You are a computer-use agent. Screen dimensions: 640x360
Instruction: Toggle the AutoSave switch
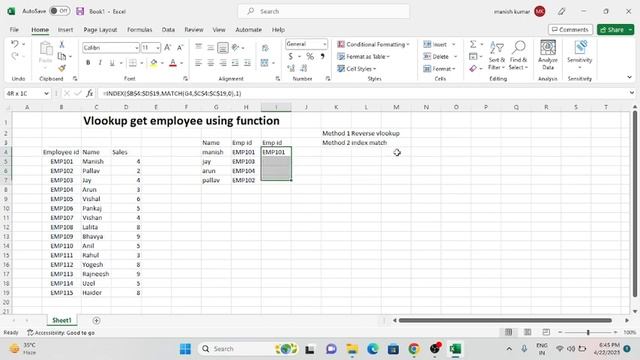click(60, 11)
